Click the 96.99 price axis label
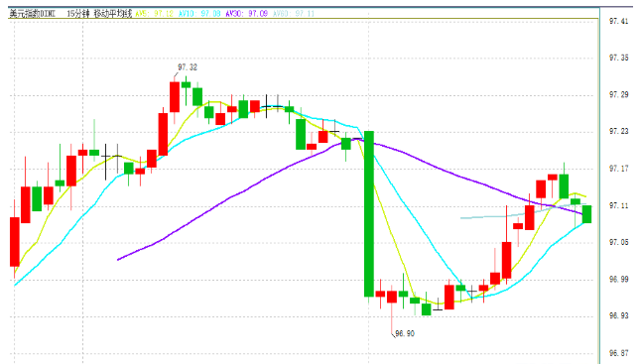641x364 pixels. tap(618, 279)
